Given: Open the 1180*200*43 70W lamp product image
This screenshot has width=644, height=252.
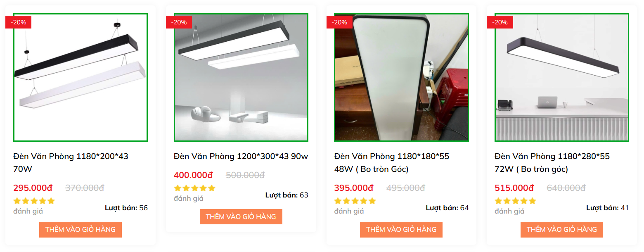Looking at the screenshot, I should click(80, 78).
